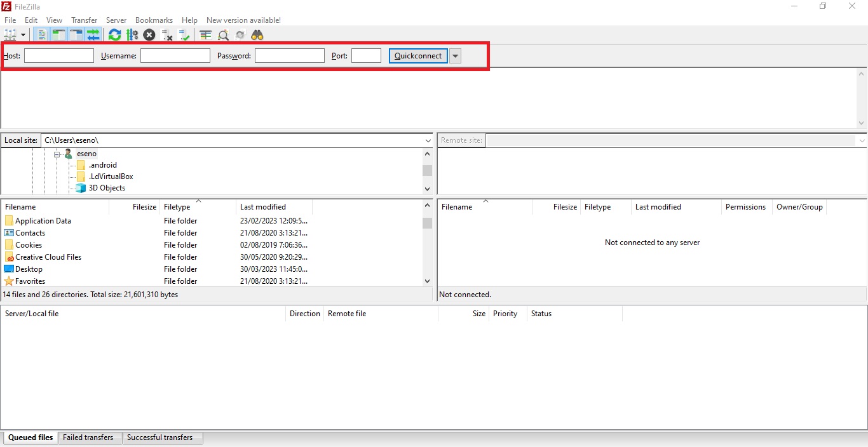Focus the Host input field

click(59, 56)
